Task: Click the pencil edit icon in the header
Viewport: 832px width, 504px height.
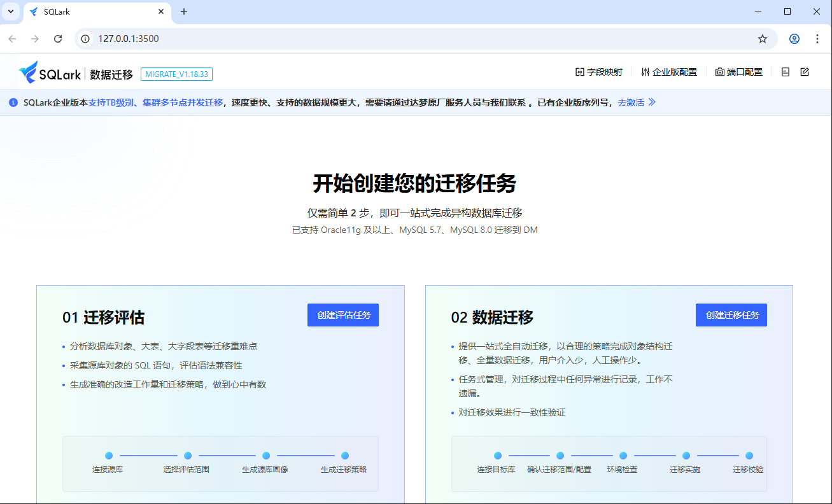Action: 805,73
